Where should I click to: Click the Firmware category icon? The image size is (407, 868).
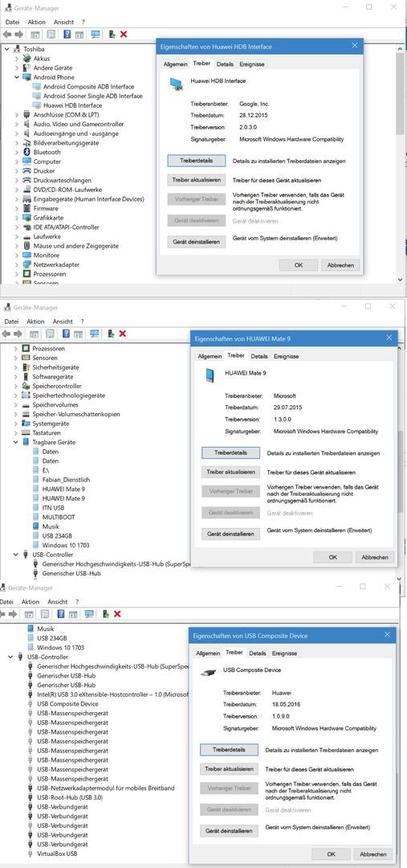click(x=27, y=209)
